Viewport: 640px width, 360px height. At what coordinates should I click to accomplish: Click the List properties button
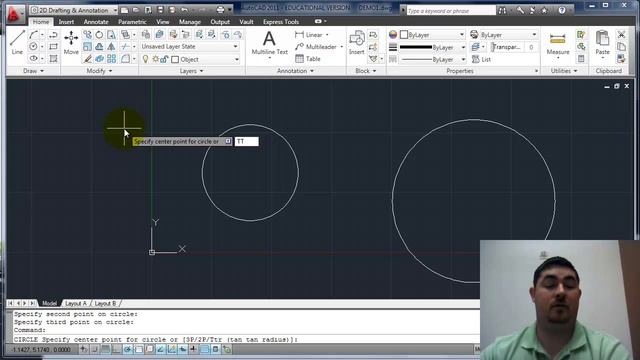click(481, 59)
